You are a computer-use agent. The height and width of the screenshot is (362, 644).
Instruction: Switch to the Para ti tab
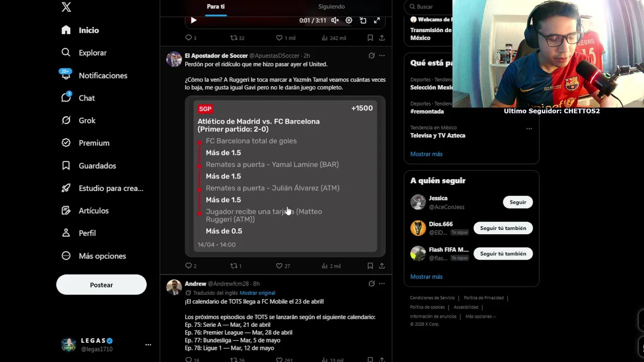216,7
